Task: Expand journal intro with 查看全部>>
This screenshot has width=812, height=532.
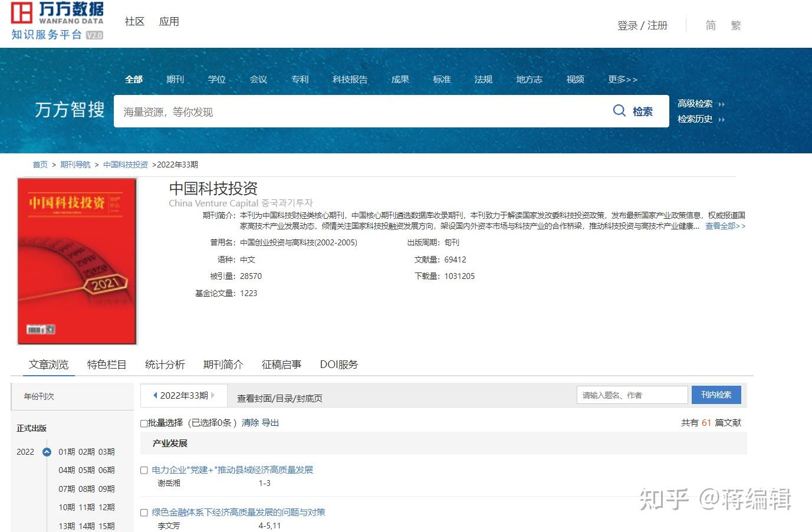Action: (725, 226)
